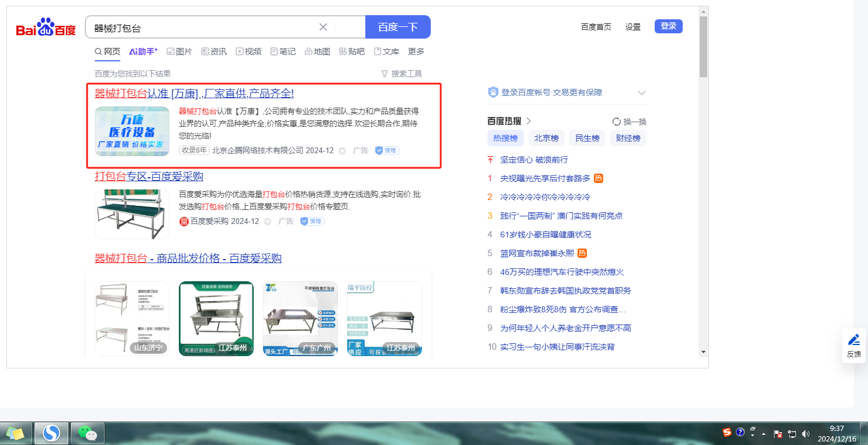Expand the 更多 search categories
Viewport: 868px width, 445px height.
[416, 51]
